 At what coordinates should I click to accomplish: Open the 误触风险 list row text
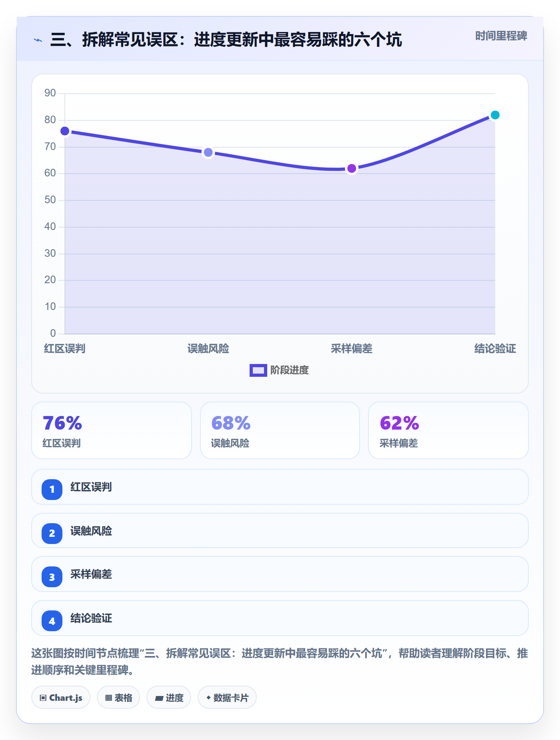tap(91, 531)
